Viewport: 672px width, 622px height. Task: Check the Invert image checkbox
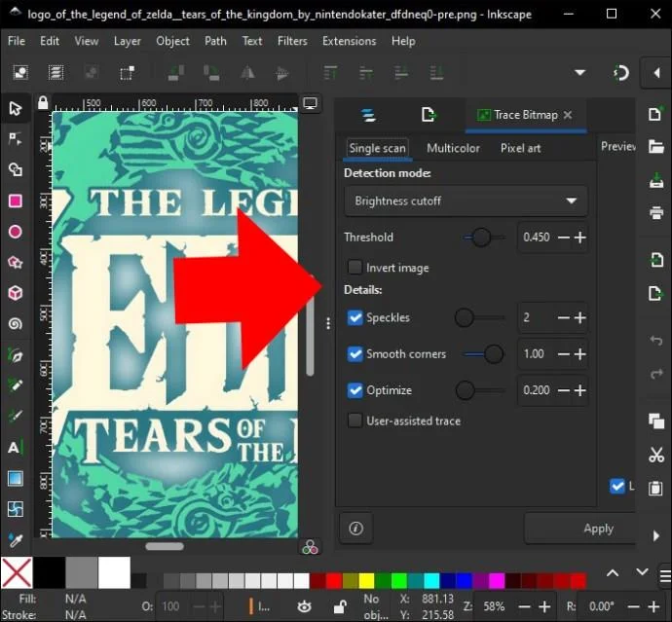point(355,268)
